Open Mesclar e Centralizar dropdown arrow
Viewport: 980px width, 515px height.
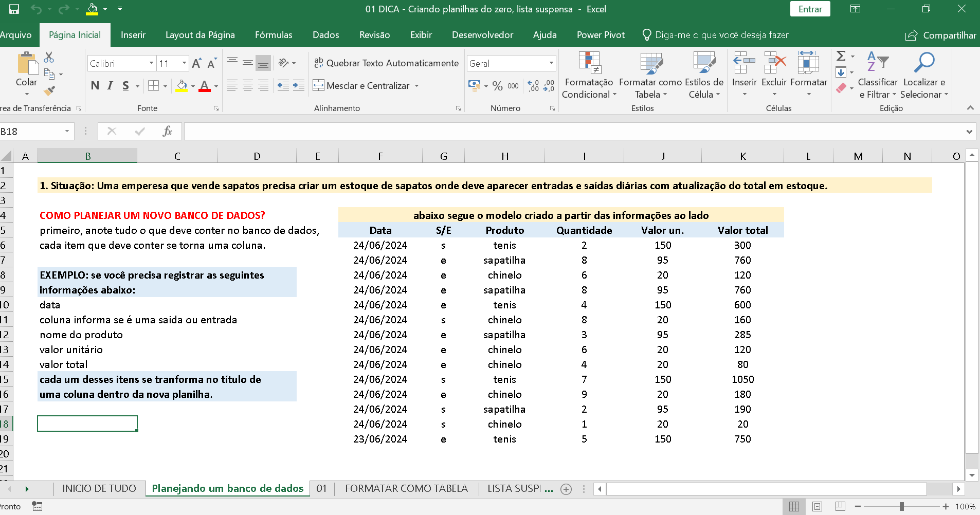tap(416, 86)
